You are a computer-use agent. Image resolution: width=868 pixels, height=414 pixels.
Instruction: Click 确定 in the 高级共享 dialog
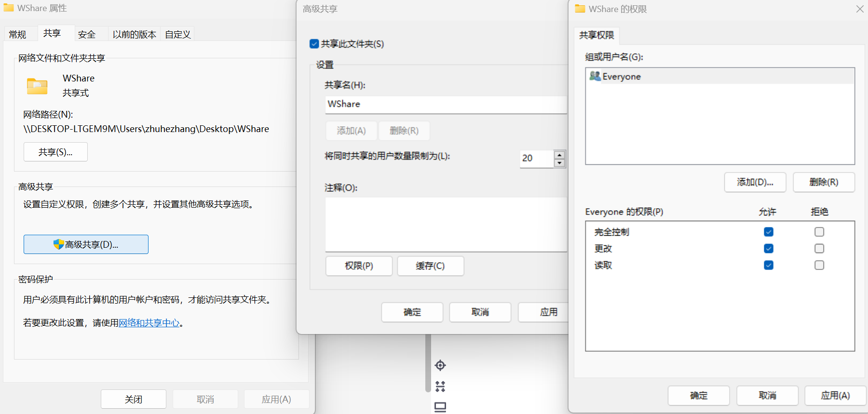click(412, 312)
